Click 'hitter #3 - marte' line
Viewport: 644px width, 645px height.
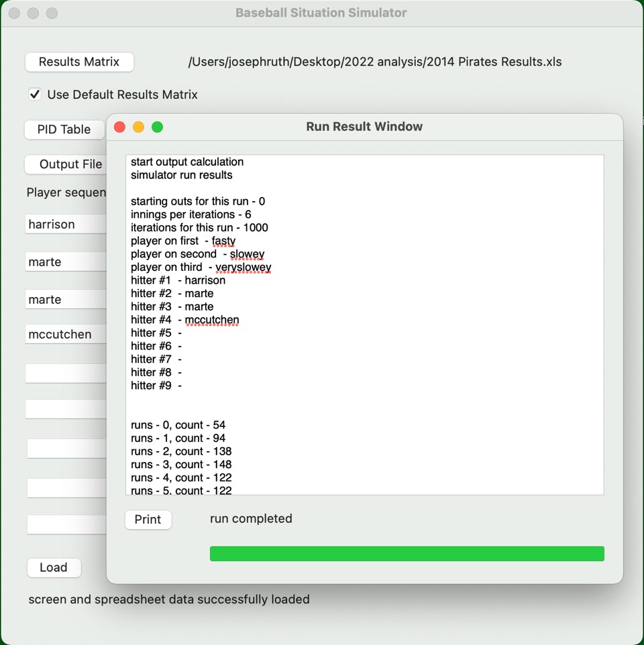click(172, 306)
